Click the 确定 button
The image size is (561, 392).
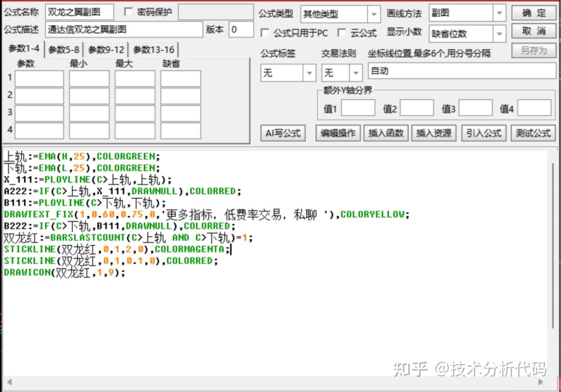click(534, 13)
